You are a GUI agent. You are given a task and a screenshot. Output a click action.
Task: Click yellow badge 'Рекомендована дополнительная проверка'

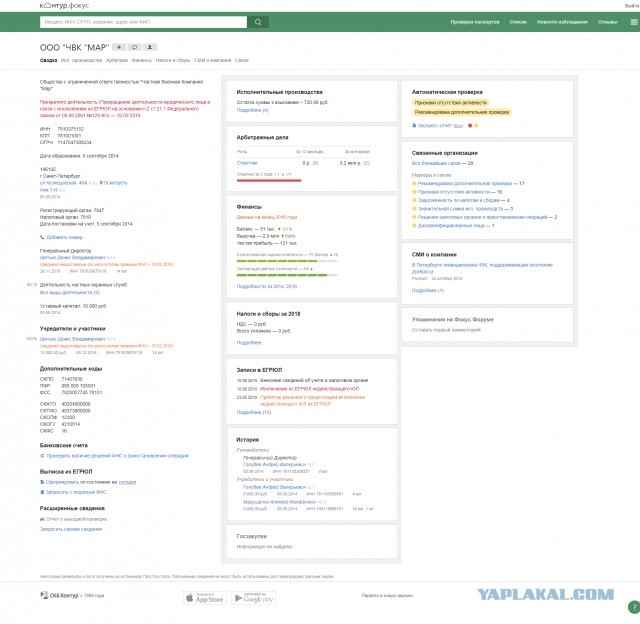coord(461,112)
